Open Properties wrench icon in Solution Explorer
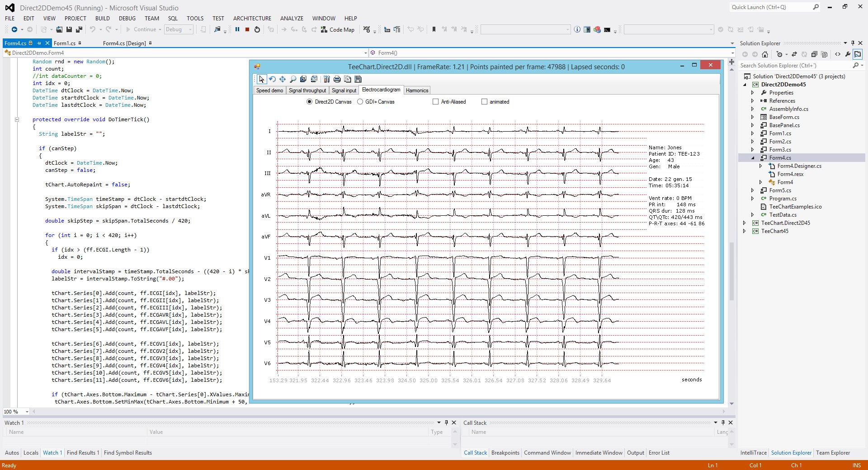868x470 pixels. coord(848,54)
